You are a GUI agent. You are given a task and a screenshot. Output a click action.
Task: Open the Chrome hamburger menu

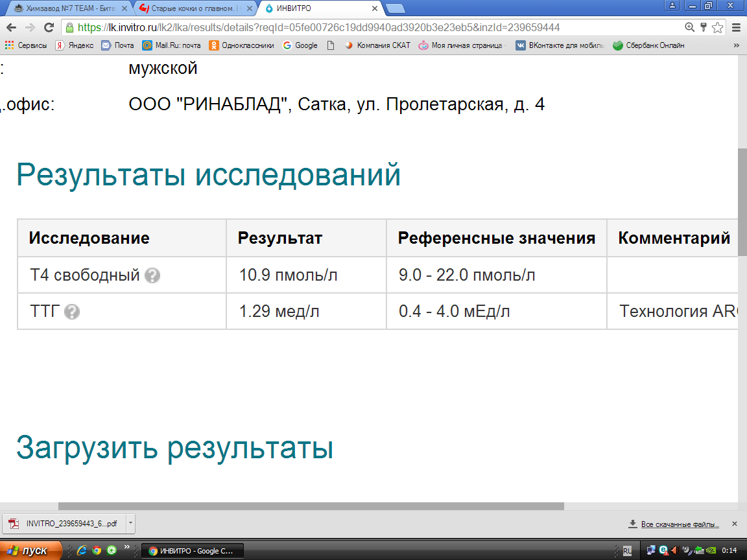736,28
